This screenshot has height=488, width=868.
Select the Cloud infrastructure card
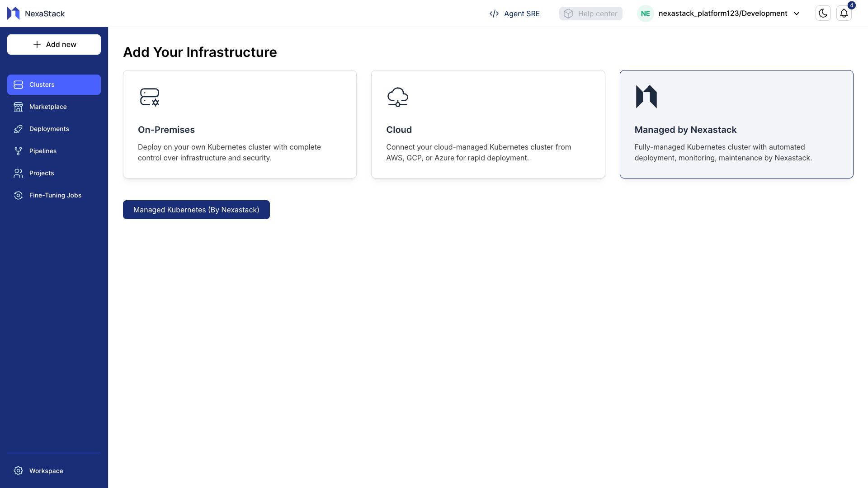[x=488, y=124]
